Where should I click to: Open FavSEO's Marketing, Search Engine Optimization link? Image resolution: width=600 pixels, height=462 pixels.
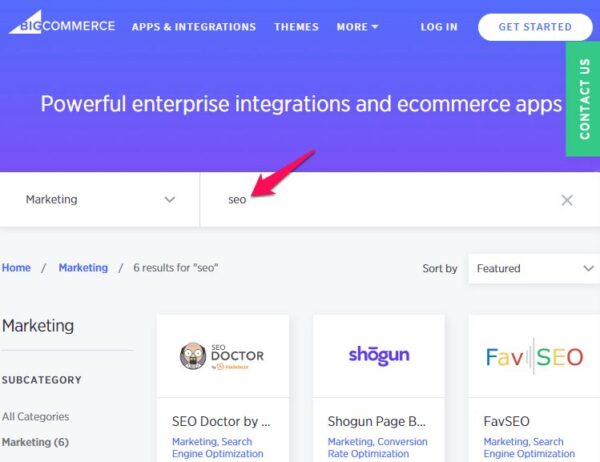(529, 447)
